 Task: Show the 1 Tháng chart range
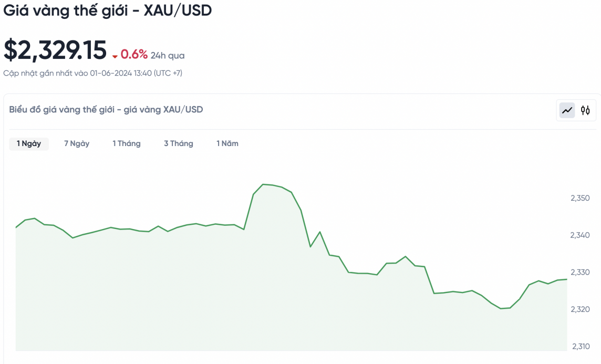tap(127, 143)
